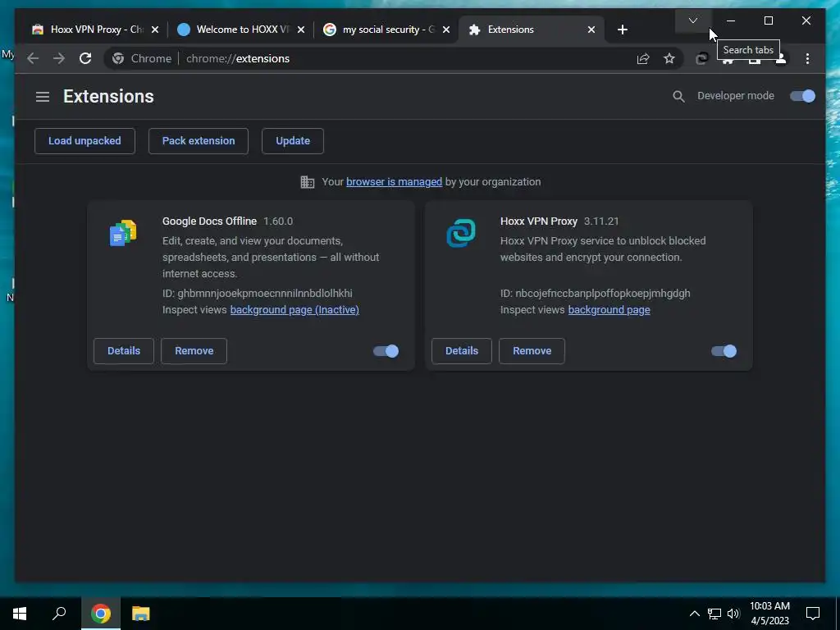Open the Chrome three-dot menu
Image resolution: width=840 pixels, height=630 pixels.
click(807, 58)
